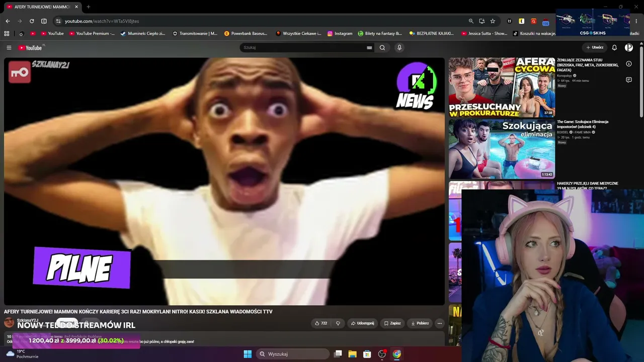Save the video with Zapisz button

click(392, 323)
